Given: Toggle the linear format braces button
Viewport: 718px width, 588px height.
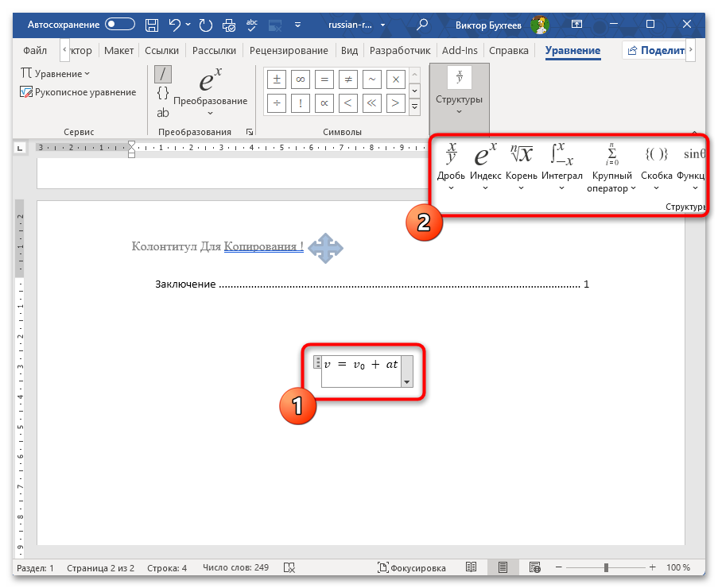Looking at the screenshot, I should coord(162,93).
